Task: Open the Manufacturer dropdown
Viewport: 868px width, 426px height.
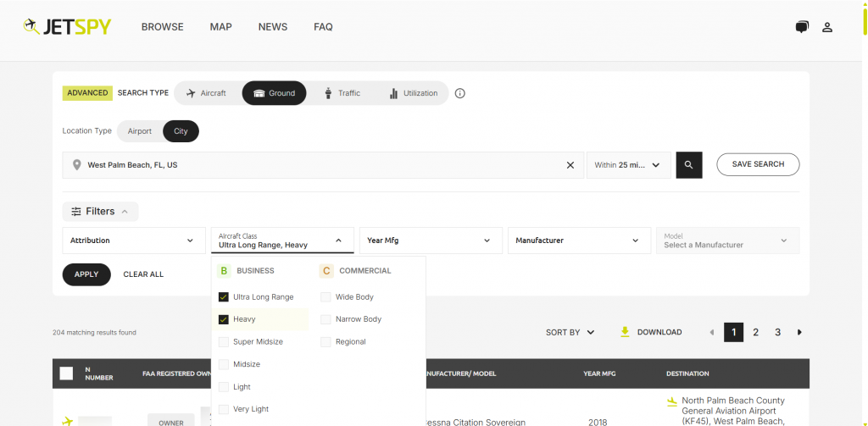Action: (x=579, y=241)
